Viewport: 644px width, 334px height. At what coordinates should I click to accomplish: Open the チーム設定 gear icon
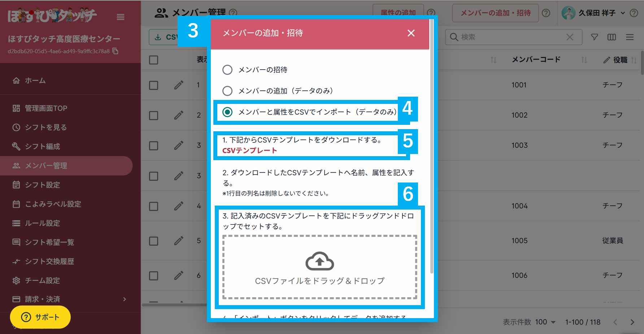point(16,280)
